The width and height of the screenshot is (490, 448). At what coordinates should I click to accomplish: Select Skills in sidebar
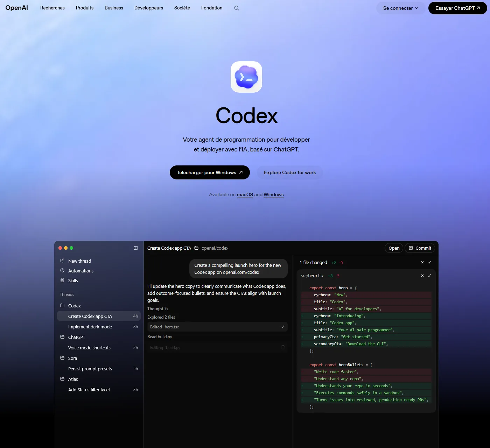point(73,280)
